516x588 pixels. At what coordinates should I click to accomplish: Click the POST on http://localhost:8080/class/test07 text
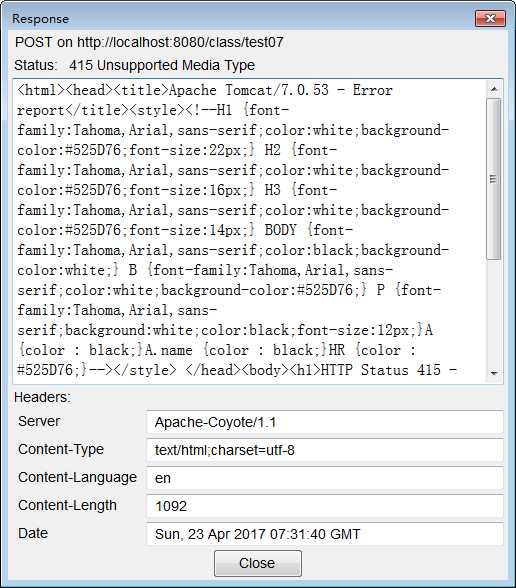(149, 42)
